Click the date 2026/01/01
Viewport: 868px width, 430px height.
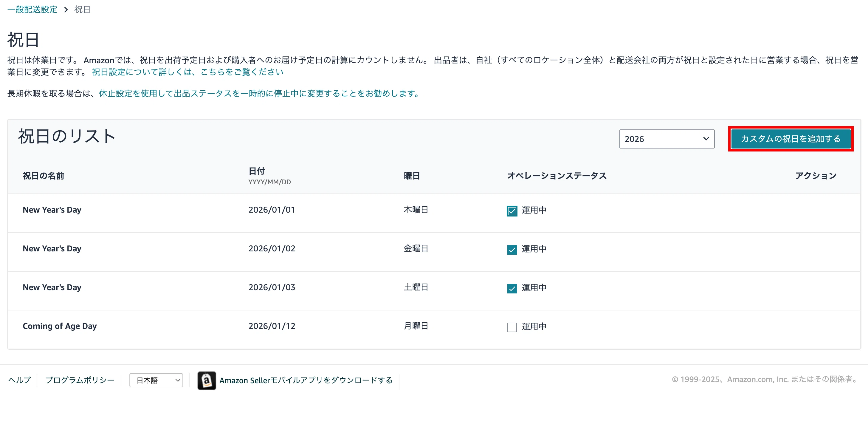click(272, 210)
